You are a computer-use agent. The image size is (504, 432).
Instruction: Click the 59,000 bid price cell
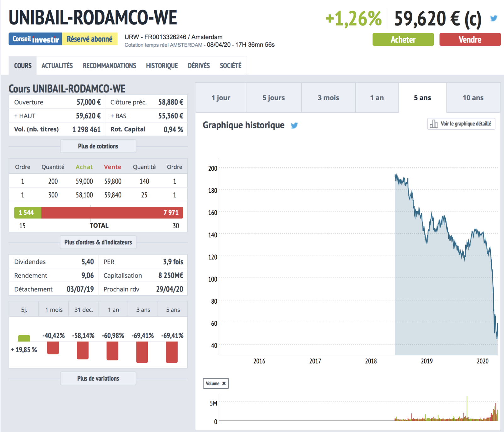click(x=84, y=181)
